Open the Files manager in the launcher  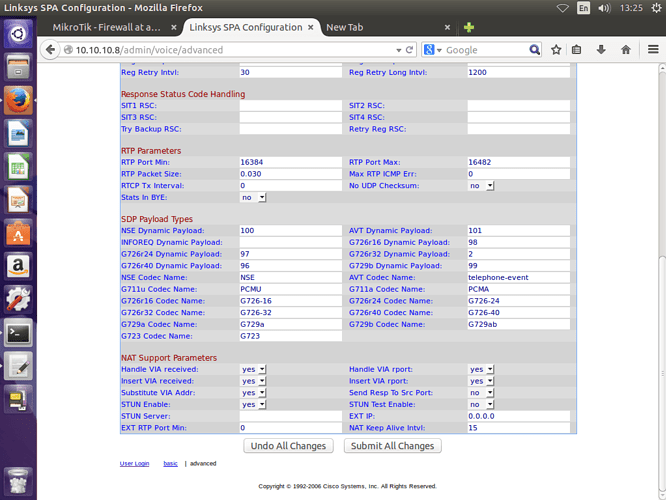click(x=18, y=67)
